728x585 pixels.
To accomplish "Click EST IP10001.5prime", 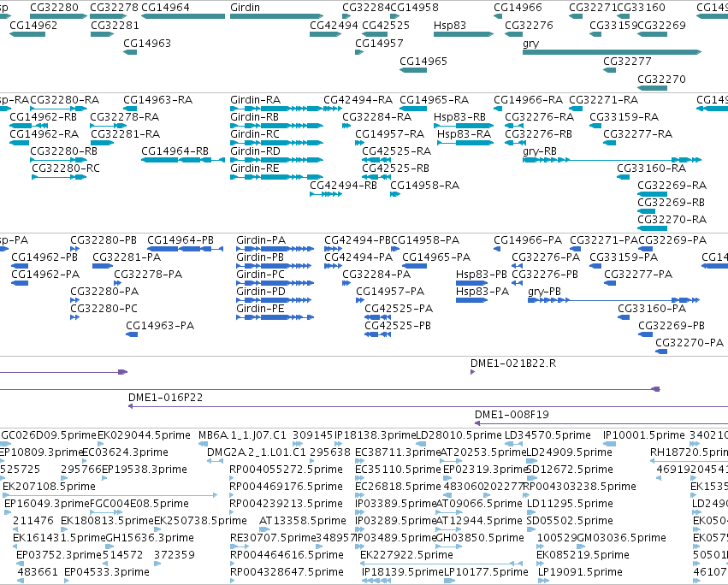I will [644, 435].
